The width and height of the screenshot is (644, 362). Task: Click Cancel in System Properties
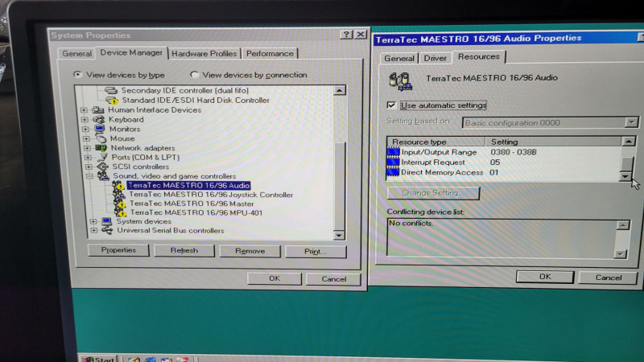(333, 279)
